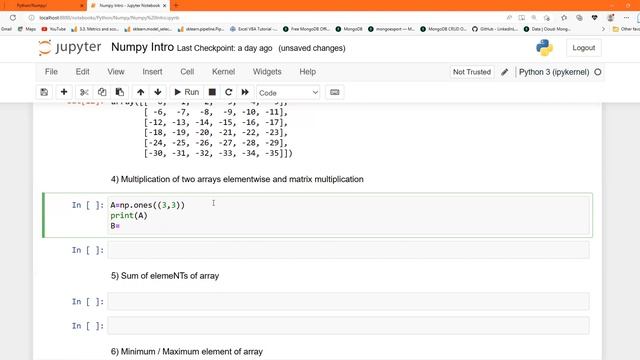The image size is (640, 360).
Task: Rename notebook via Numpy Intro title
Action: [x=142, y=47]
